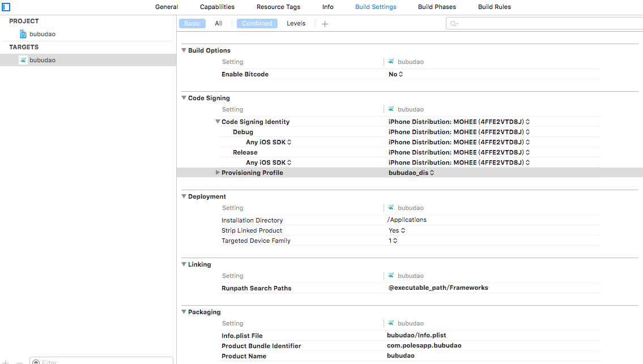
Task: Click the filter icon at sidebar bottom
Action: click(x=36, y=362)
